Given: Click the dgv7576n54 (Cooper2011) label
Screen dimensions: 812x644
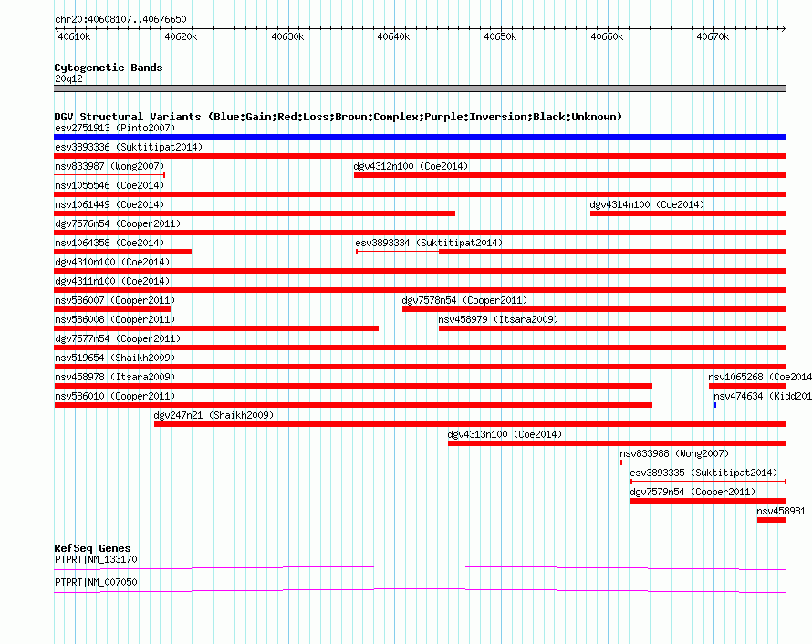Looking at the screenshot, I should click(x=118, y=223).
